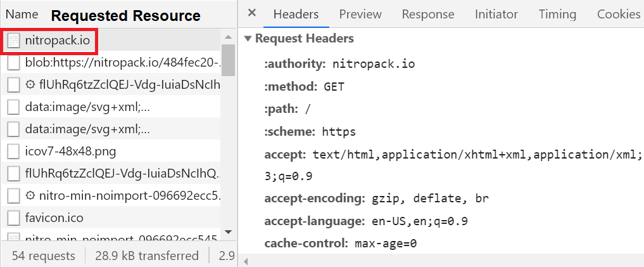Viewport: 644px width, 267px height.
Task: Click the cache-control max-age=0 line
Action: [x=341, y=244]
